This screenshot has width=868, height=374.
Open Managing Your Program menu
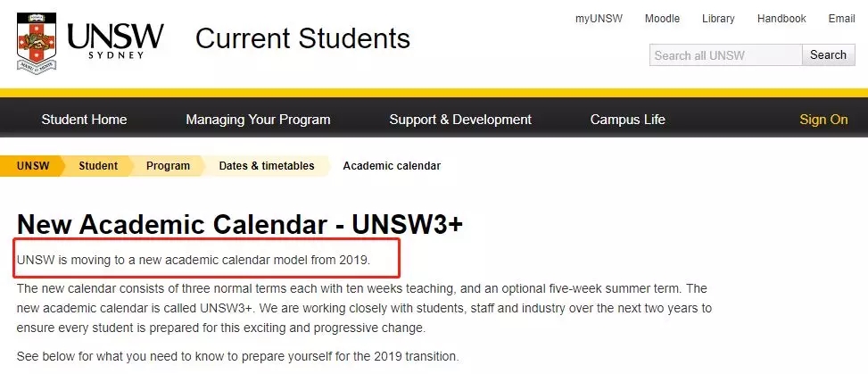click(258, 120)
